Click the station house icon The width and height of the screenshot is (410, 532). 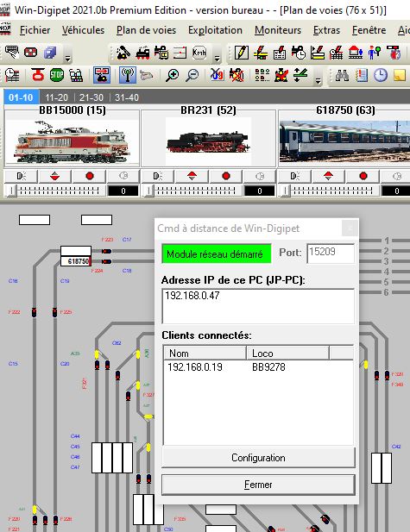pos(356,53)
